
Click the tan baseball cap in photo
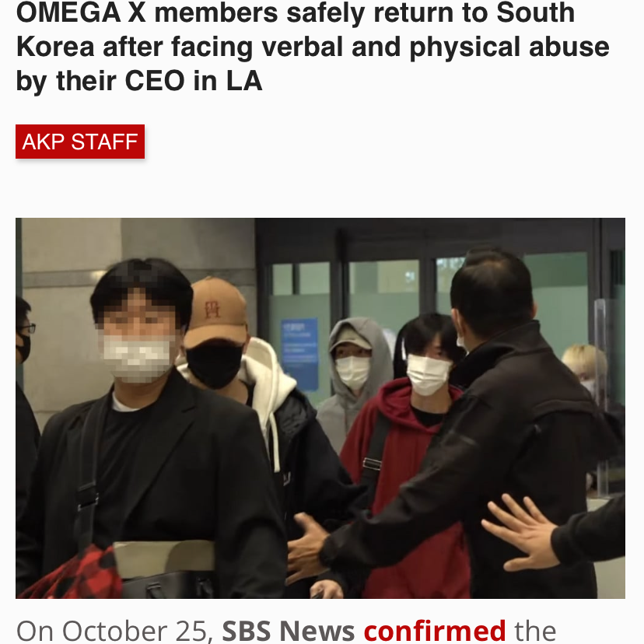[x=215, y=312]
